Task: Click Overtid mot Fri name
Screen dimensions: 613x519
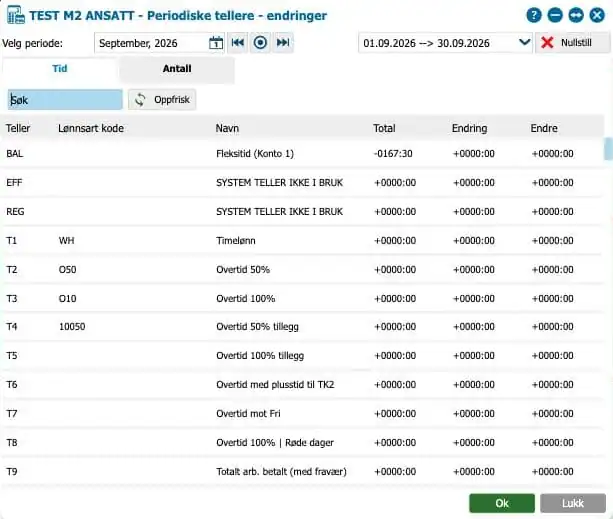Action: click(248, 413)
